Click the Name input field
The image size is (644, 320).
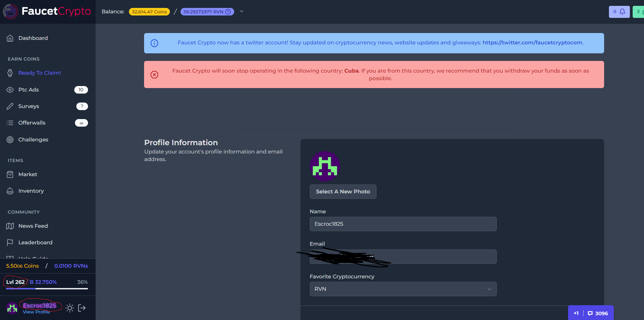(403, 224)
